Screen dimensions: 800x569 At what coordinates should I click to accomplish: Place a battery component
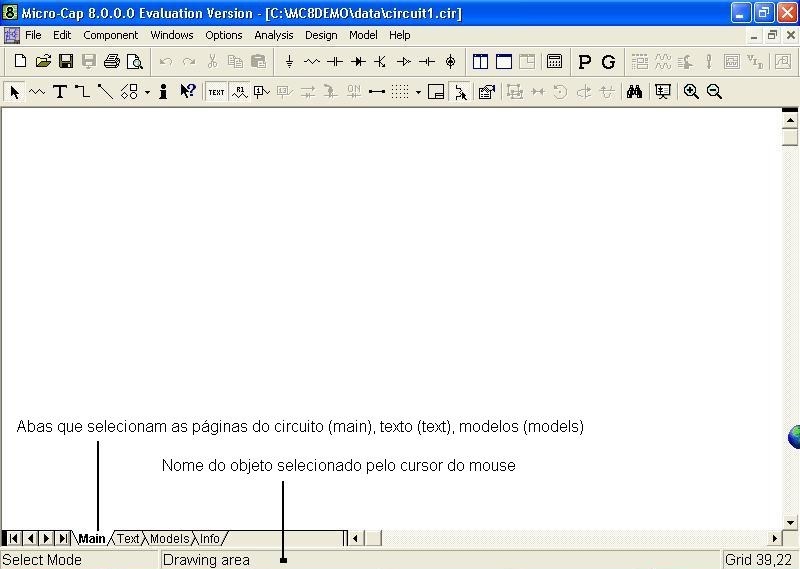[427, 62]
